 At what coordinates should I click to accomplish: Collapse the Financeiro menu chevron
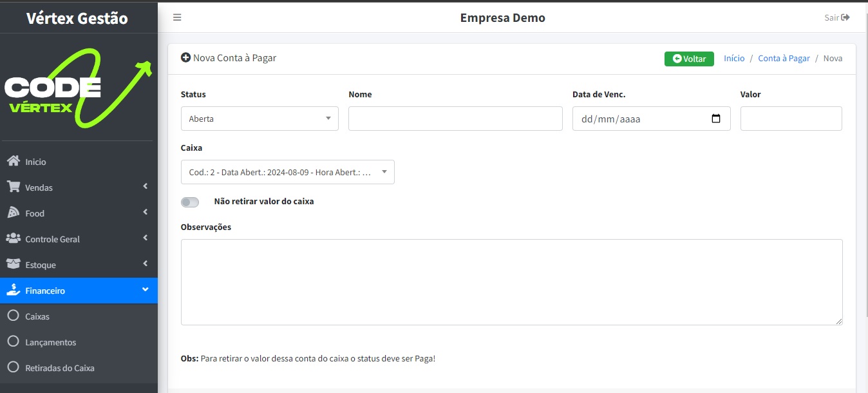pos(145,290)
